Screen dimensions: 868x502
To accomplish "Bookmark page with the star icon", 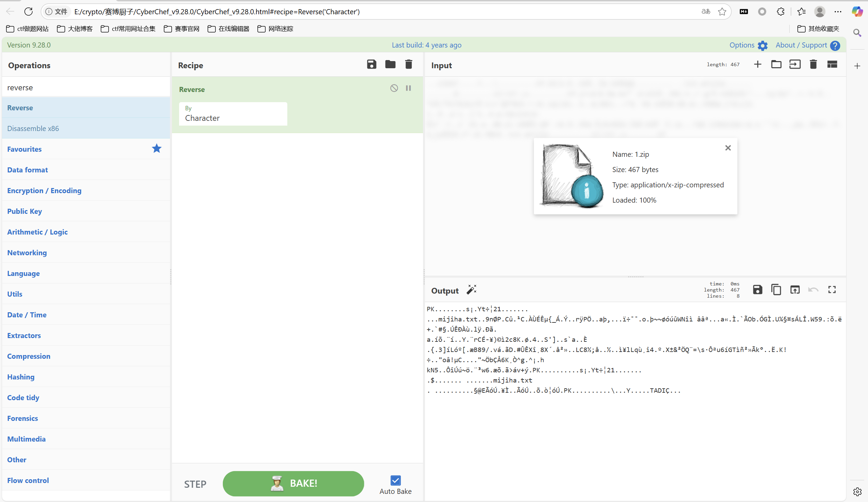I will tap(722, 12).
